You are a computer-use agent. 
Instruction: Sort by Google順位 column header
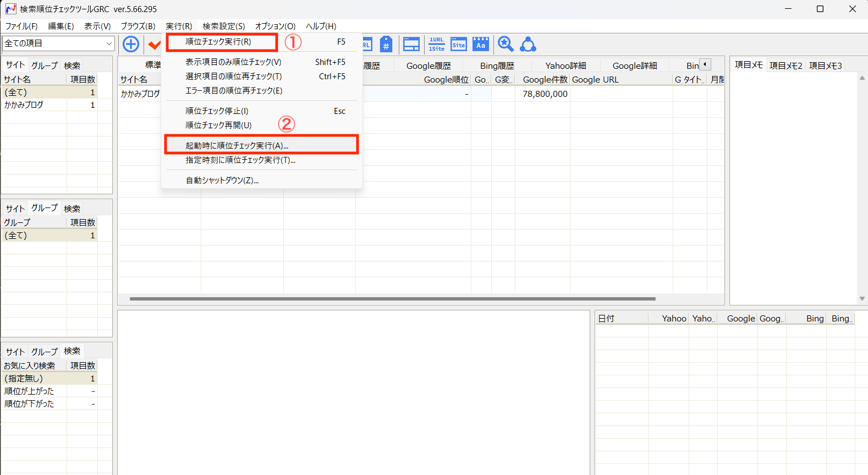point(413,79)
